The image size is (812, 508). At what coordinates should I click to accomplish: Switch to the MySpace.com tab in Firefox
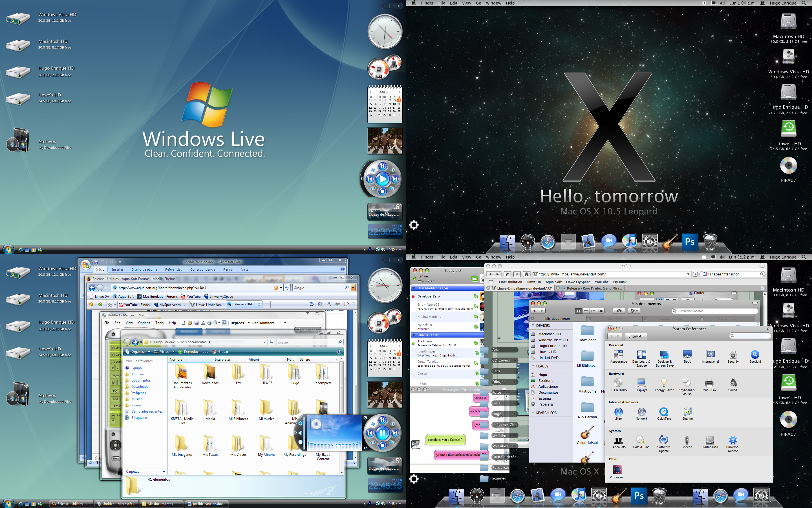pos(171,305)
